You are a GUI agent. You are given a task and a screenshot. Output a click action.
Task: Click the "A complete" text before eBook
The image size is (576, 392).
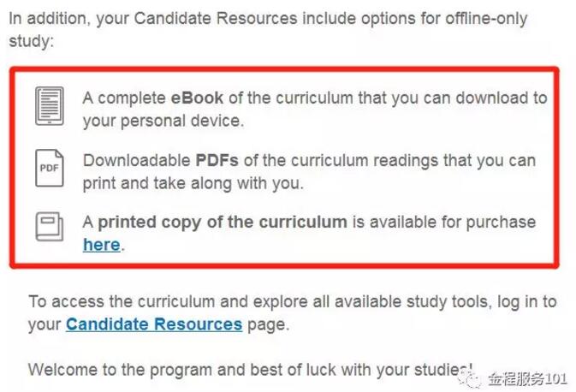point(119,98)
